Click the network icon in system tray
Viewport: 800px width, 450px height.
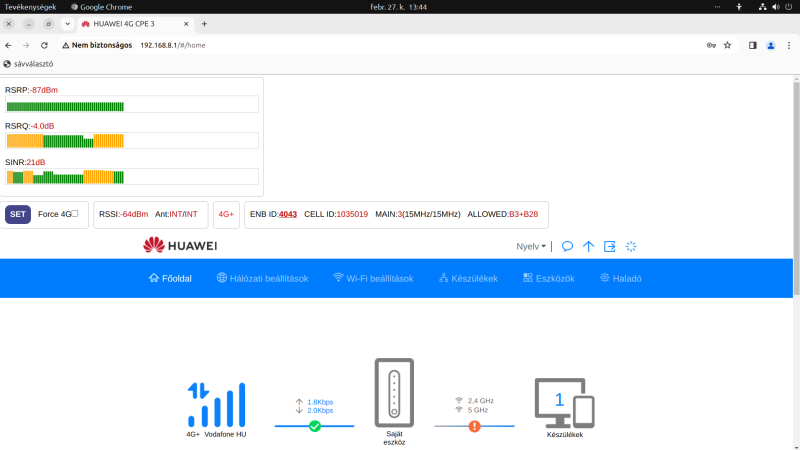(762, 7)
